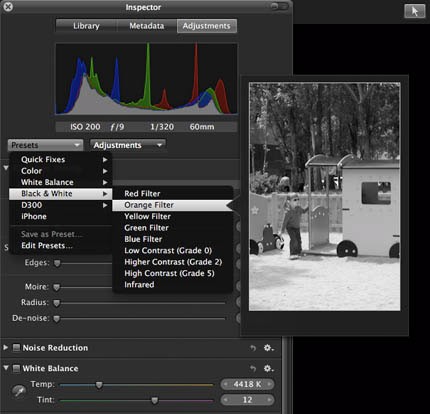Click the Moire slider handle
The height and width of the screenshot is (414, 430).
[x=57, y=287]
